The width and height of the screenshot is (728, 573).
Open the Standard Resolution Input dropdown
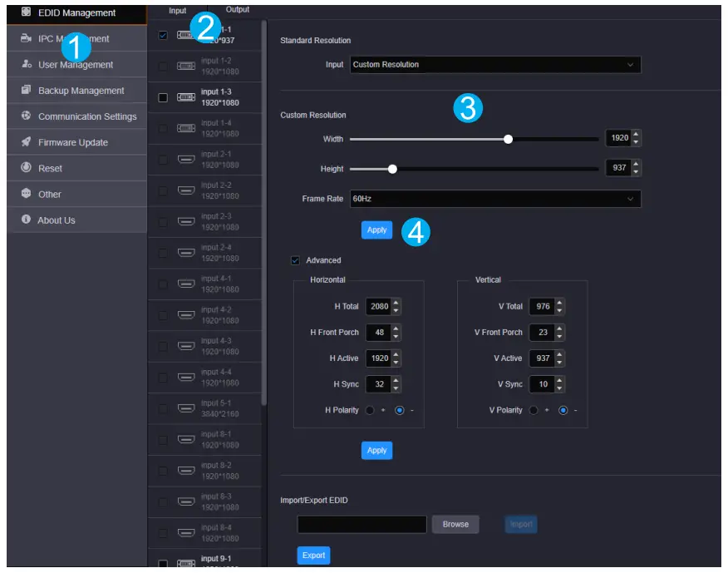pyautogui.click(x=495, y=65)
